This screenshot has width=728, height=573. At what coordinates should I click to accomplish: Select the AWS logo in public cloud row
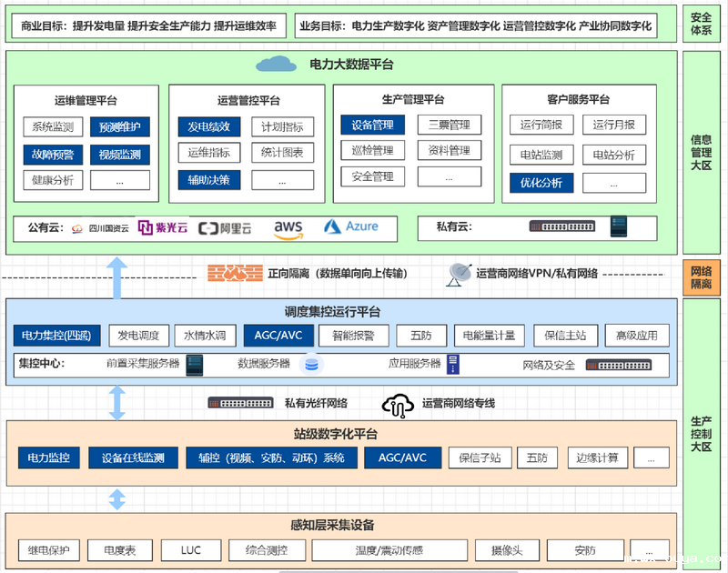[288, 227]
